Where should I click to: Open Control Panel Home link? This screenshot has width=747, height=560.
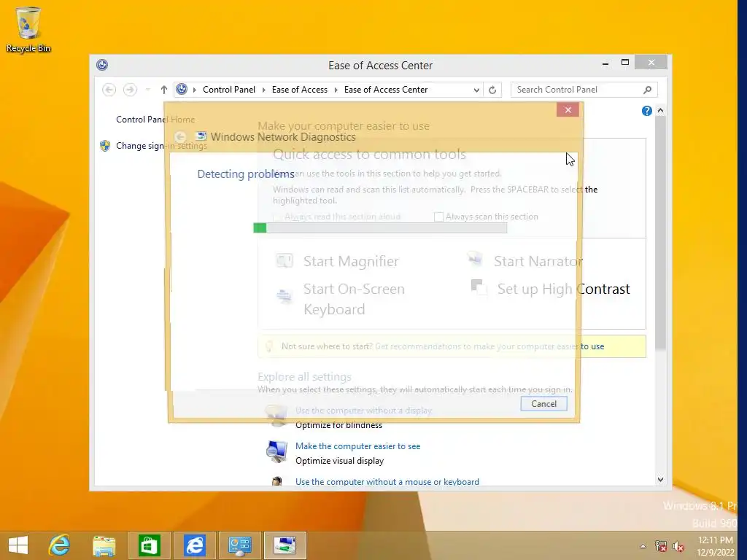point(155,120)
